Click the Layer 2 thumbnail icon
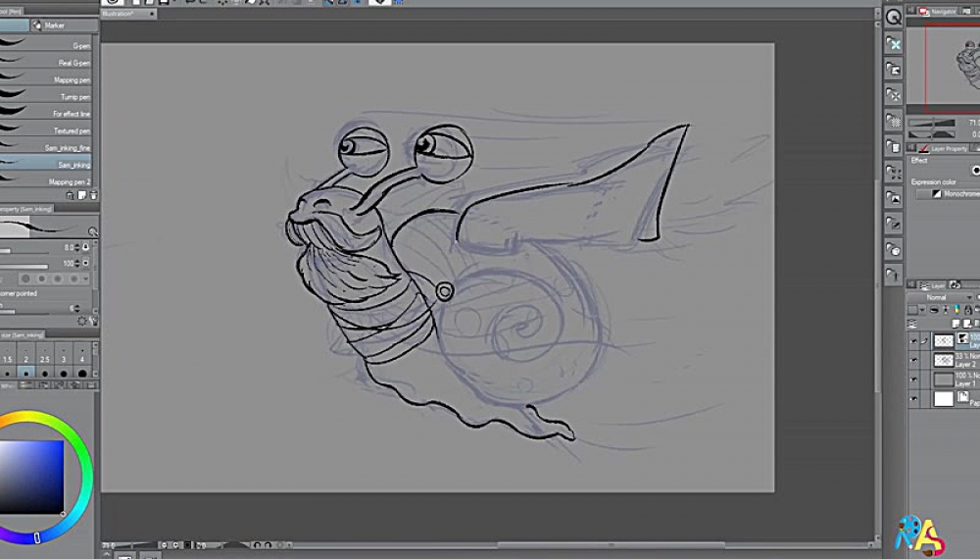The height and width of the screenshot is (559, 980). tap(944, 360)
